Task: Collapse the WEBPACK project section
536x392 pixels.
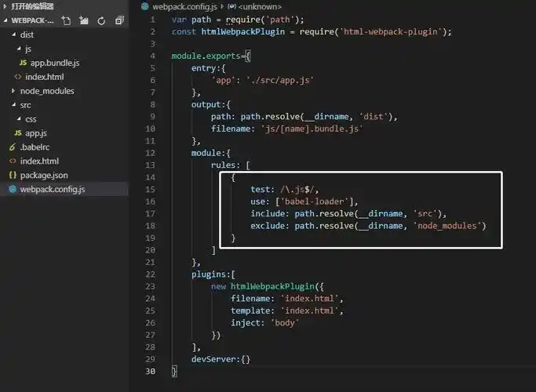Action: tap(5, 20)
